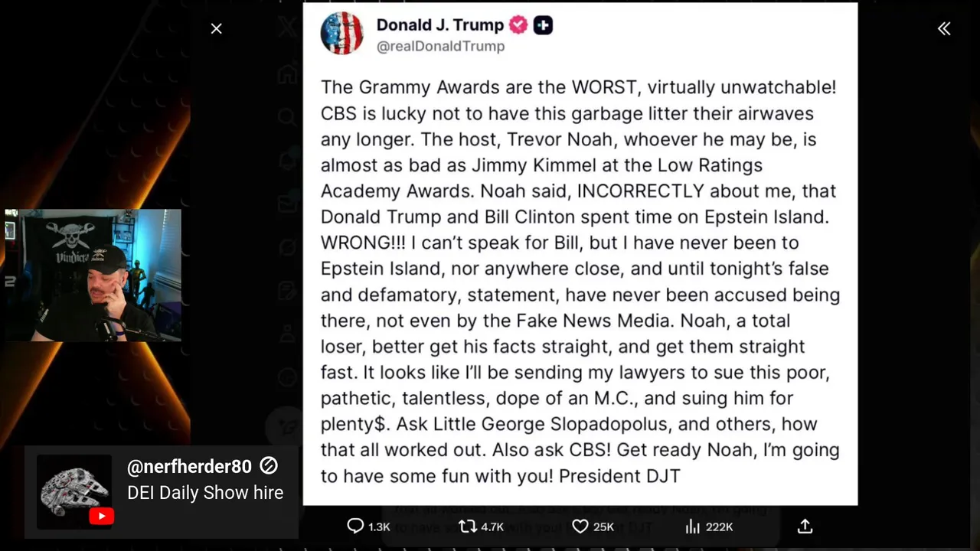Close the expanded tweet image view
This screenshot has height=551, width=980.
click(217, 29)
